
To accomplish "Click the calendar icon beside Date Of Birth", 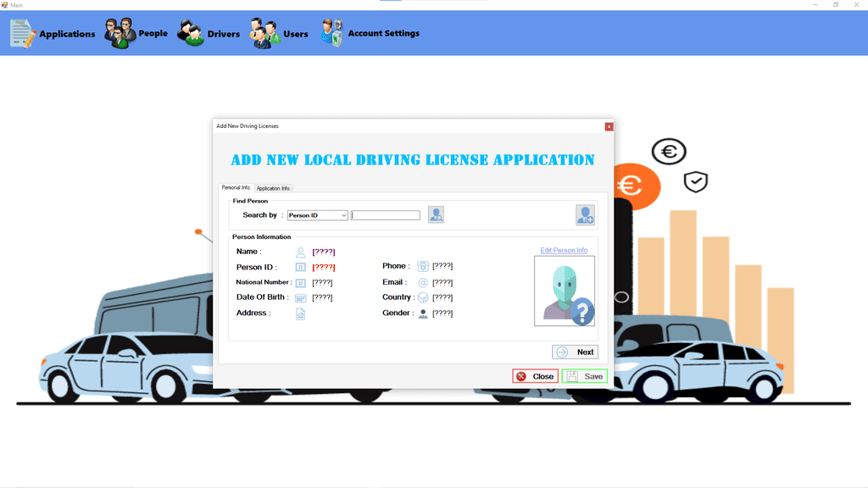I will tap(300, 298).
